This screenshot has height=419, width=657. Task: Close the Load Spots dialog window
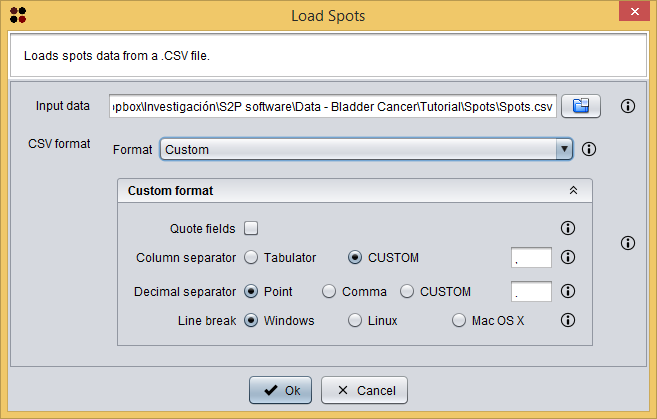point(631,15)
